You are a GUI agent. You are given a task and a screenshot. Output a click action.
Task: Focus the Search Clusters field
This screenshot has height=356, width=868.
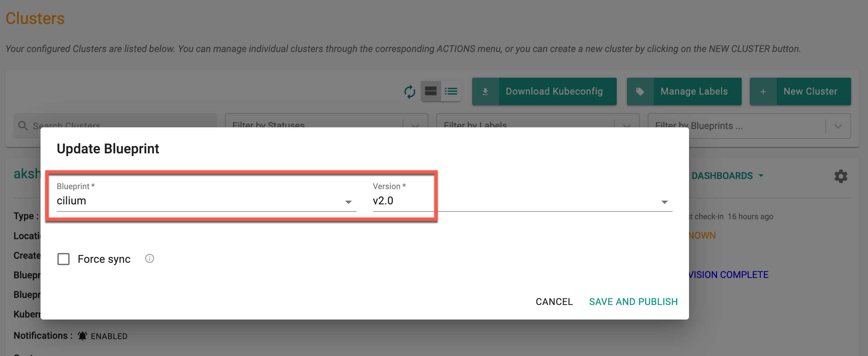[115, 126]
